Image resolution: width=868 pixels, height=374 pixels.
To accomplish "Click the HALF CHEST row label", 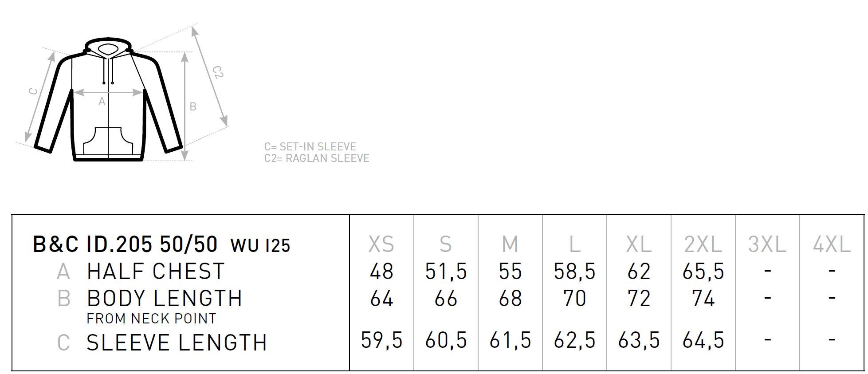I will click(x=156, y=272).
